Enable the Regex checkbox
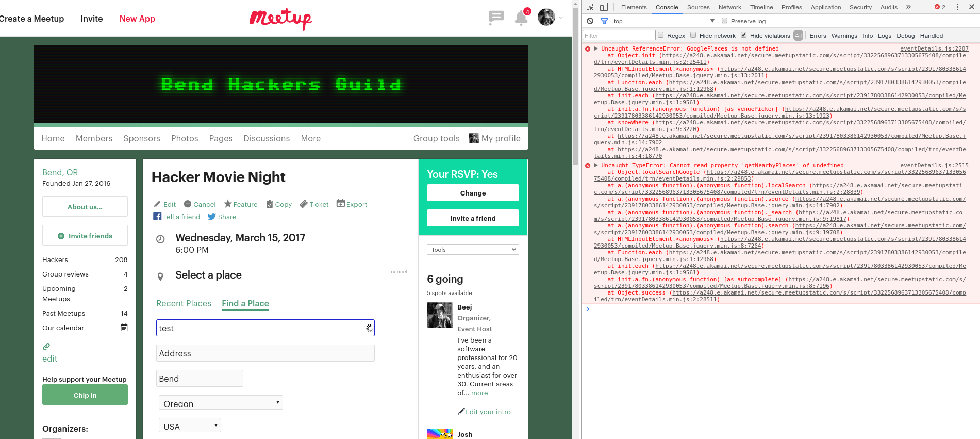This screenshot has width=980, height=439. [x=660, y=35]
